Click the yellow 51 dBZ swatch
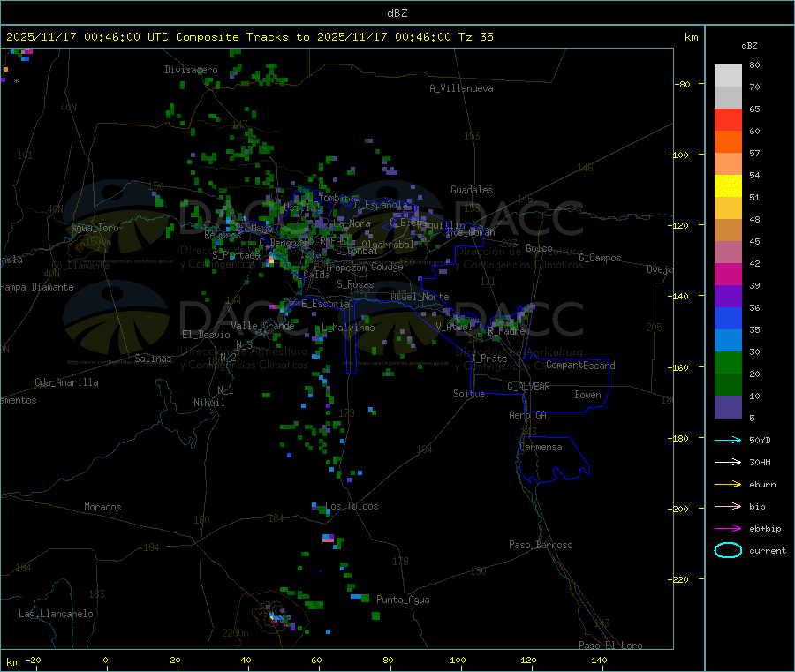 pyautogui.click(x=728, y=186)
